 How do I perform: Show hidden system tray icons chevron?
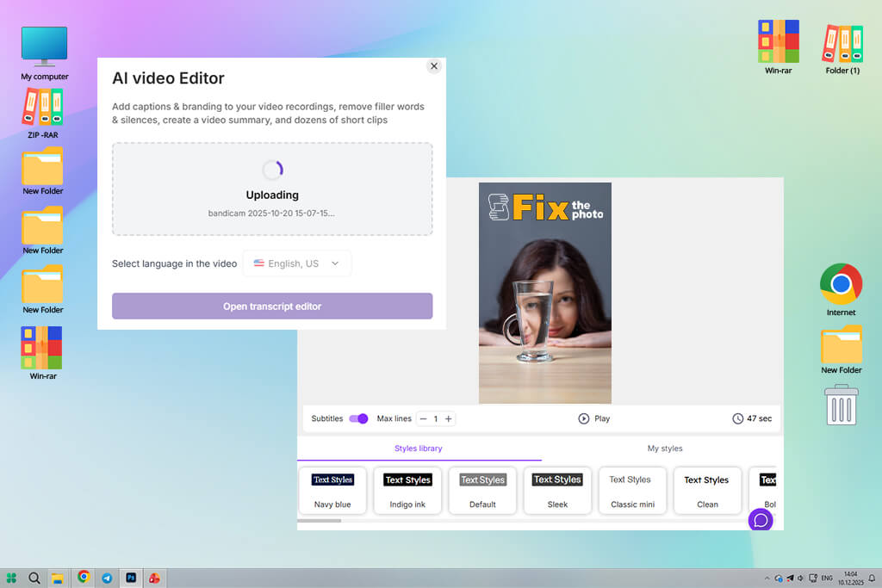click(x=767, y=578)
